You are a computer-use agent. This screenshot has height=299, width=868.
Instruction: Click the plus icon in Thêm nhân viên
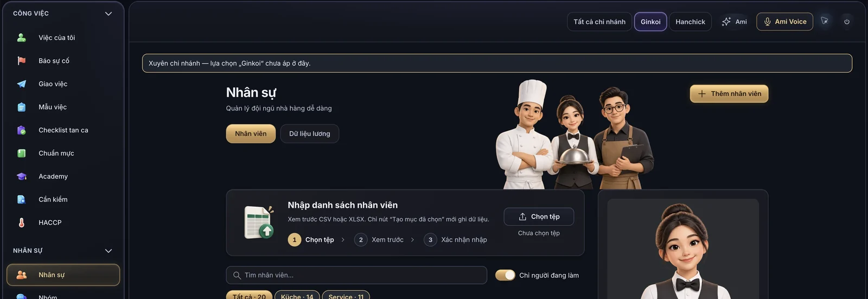click(702, 94)
